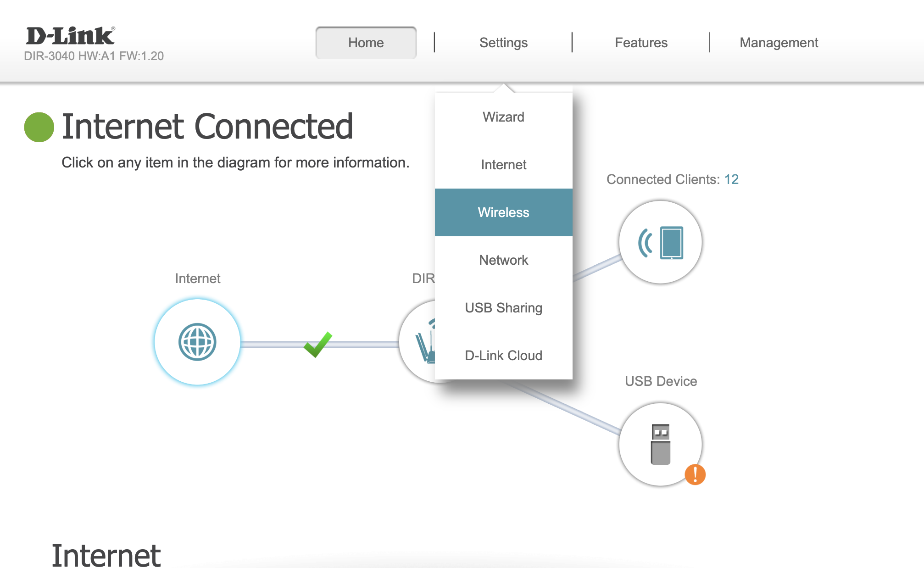
Task: Click the orange USB warning badge
Action: click(x=695, y=474)
